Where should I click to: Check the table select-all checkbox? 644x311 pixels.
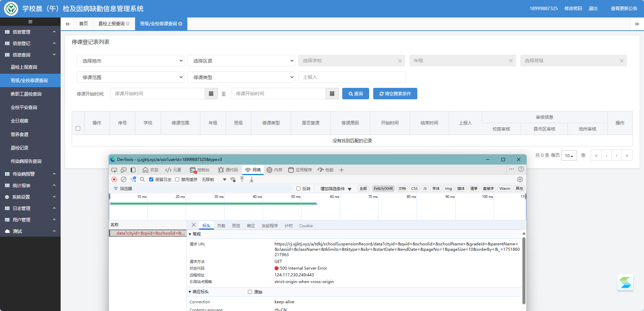(78, 129)
